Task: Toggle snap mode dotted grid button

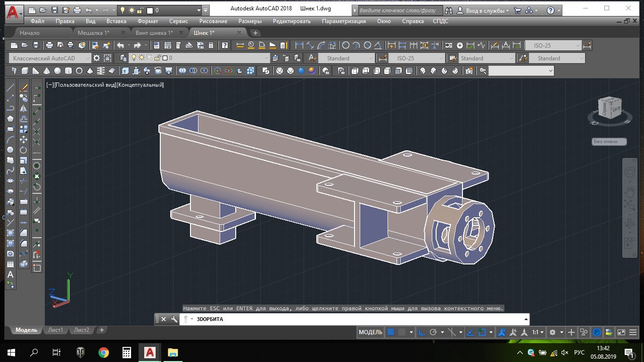Action: point(402,332)
